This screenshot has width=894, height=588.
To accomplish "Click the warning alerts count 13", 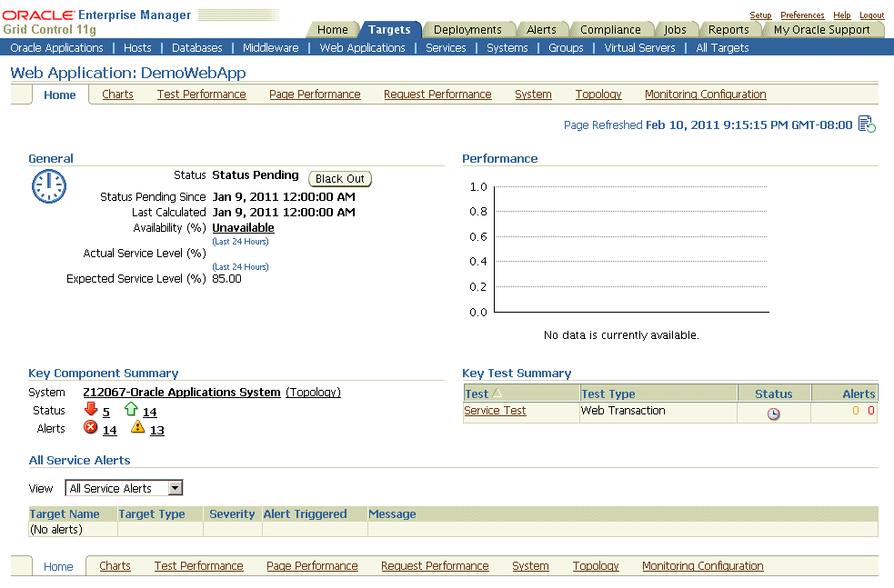I will tap(156, 430).
